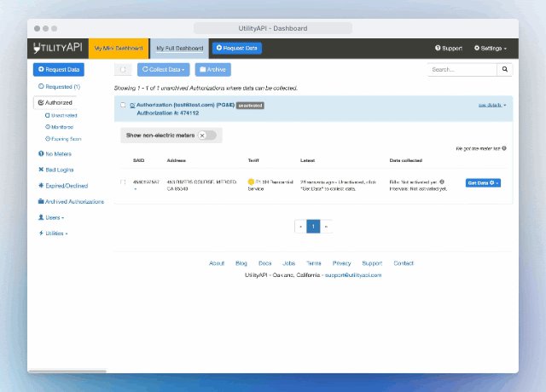This screenshot has height=392, width=546.
Task: Go to previous page arrow
Action: (300, 227)
